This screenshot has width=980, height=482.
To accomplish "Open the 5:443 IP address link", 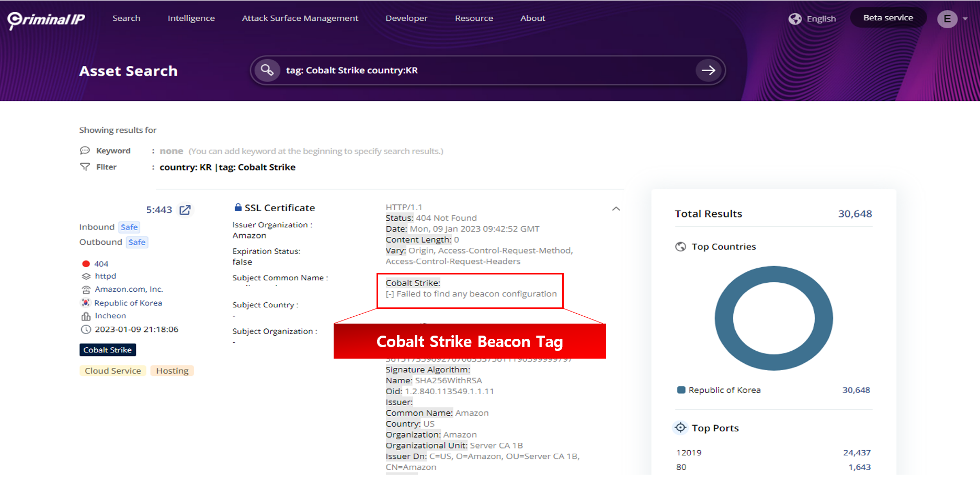I will (x=159, y=210).
